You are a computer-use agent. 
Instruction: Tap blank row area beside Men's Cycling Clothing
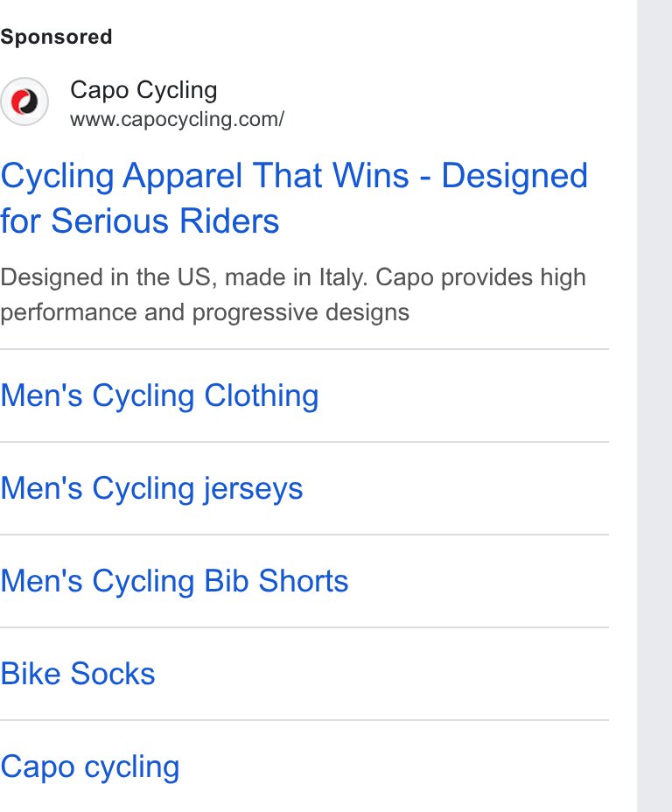pyautogui.click(x=464, y=395)
